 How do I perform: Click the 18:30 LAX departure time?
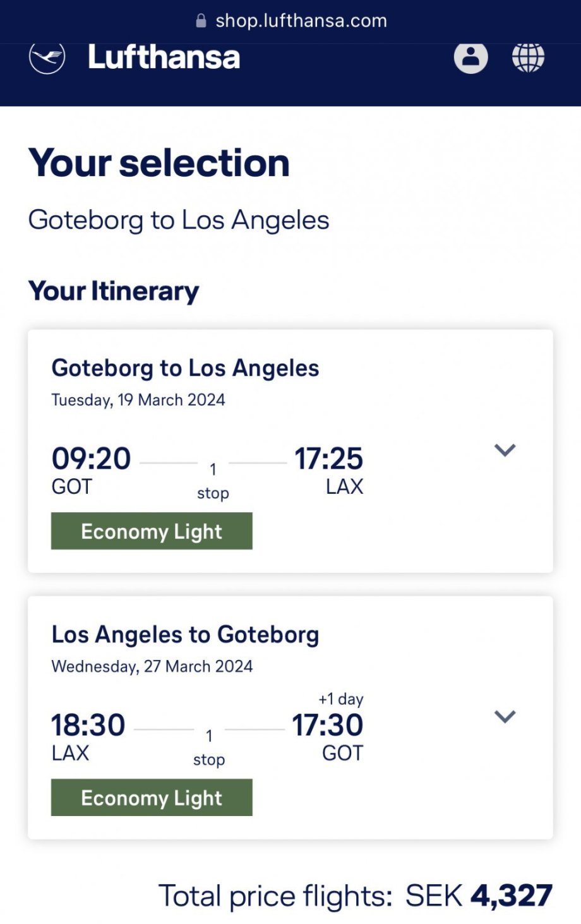click(x=88, y=725)
